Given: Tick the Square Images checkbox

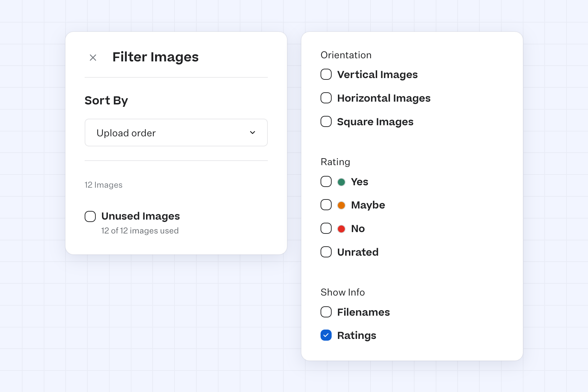Looking at the screenshot, I should (326, 121).
